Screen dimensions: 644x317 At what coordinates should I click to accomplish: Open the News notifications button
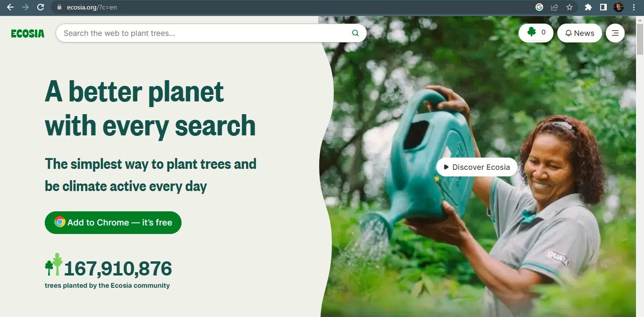pos(579,33)
